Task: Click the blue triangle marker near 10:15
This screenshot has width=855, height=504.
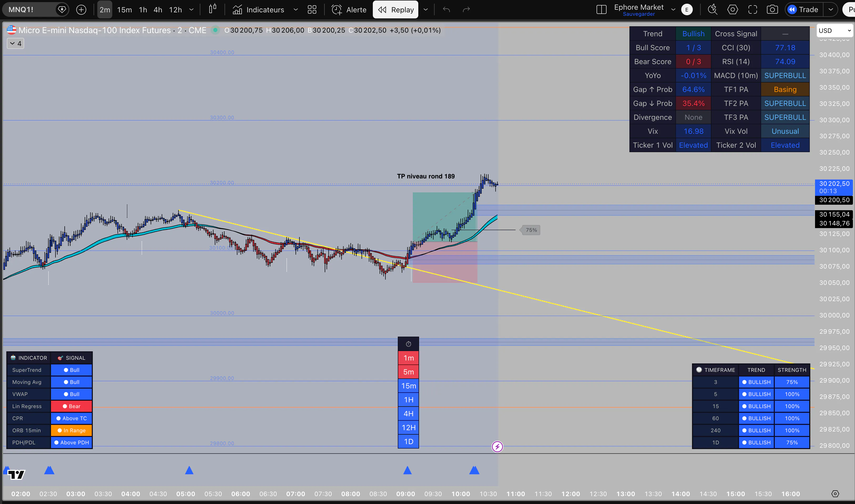Action: 474,470
